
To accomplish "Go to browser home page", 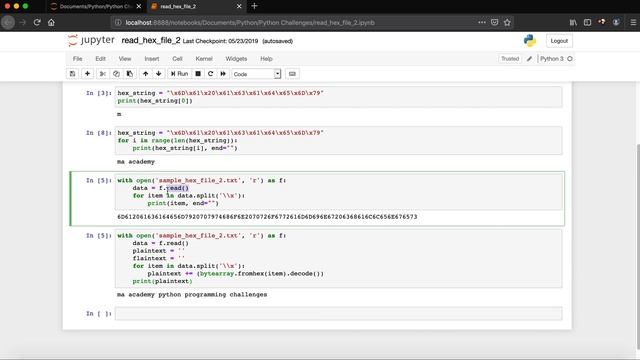I will (x=51, y=22).
